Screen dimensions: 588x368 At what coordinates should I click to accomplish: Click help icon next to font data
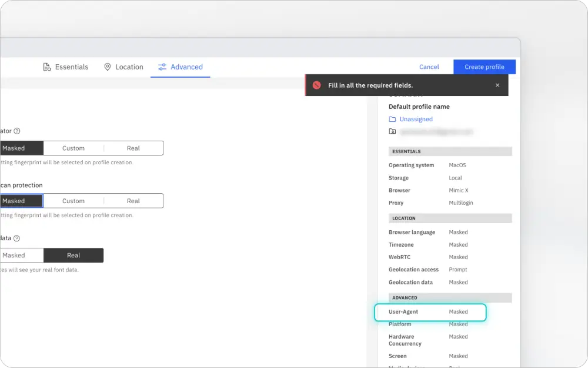[x=16, y=238]
